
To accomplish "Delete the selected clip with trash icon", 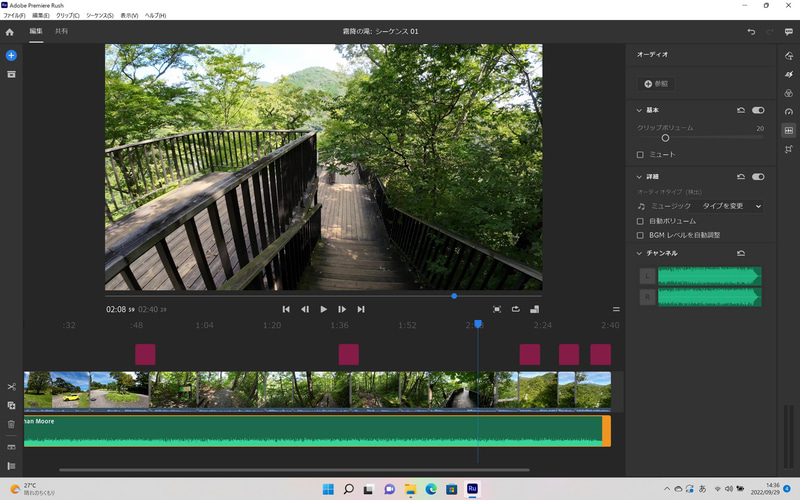I will (11, 424).
